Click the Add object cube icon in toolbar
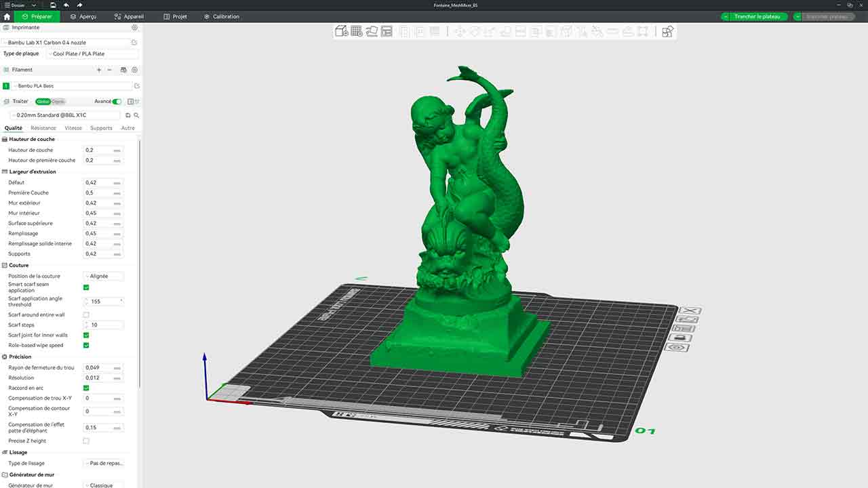The height and width of the screenshot is (488, 868). pos(342,31)
